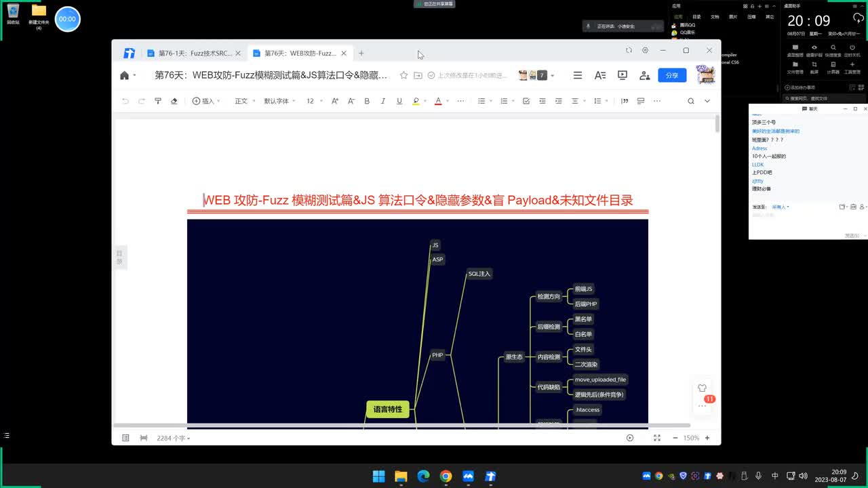Open the text style panel icon

(600, 75)
